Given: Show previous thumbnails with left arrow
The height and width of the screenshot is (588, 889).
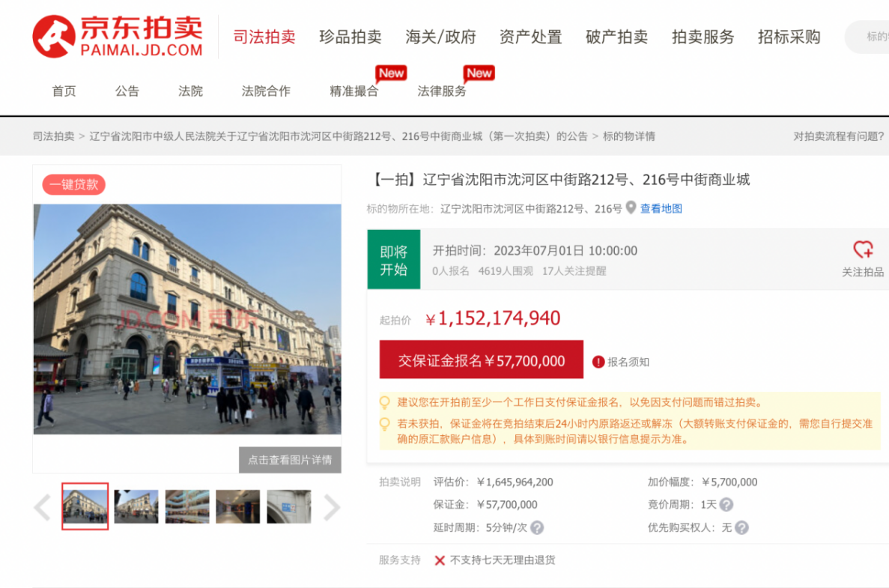Looking at the screenshot, I should click(43, 507).
